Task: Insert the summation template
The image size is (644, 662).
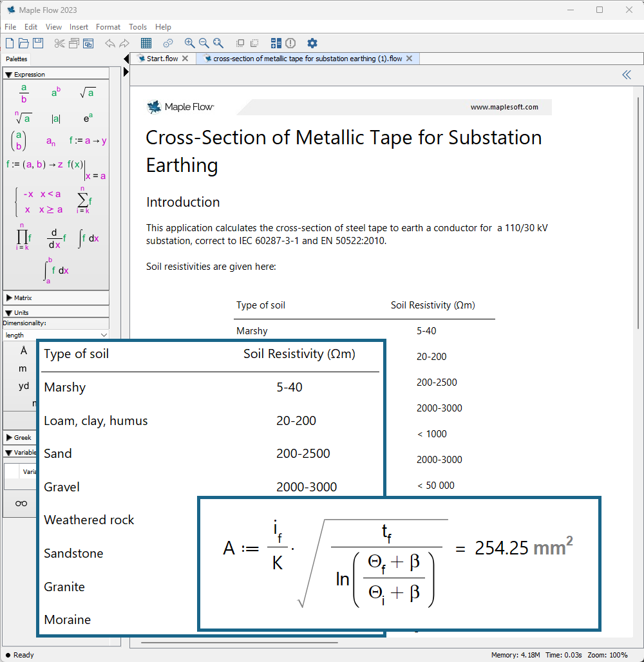Action: point(84,200)
